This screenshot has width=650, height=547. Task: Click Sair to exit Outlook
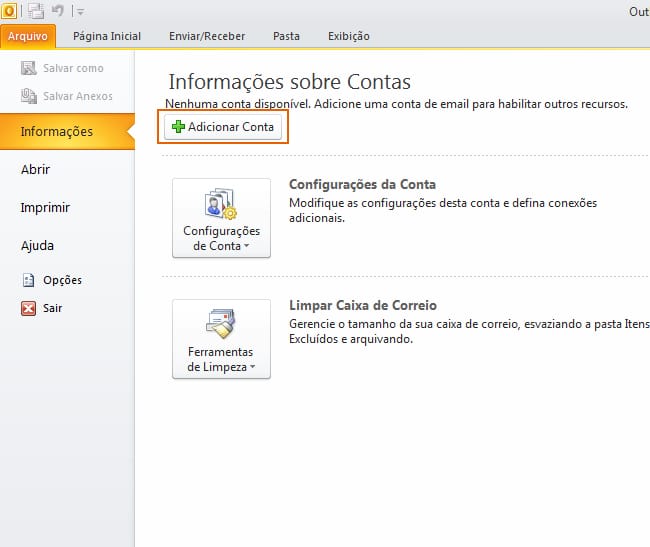54,308
